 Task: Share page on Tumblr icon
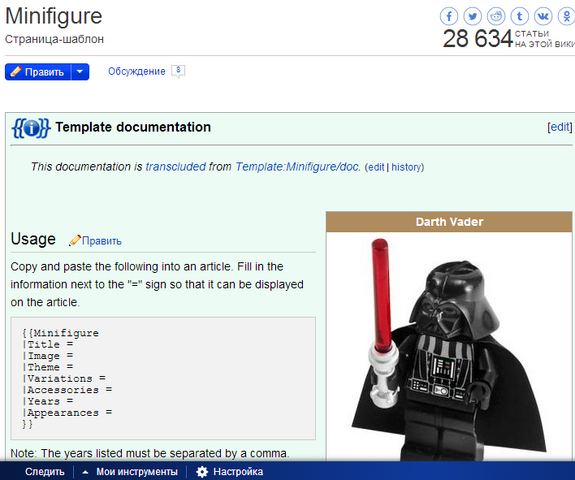tap(519, 16)
